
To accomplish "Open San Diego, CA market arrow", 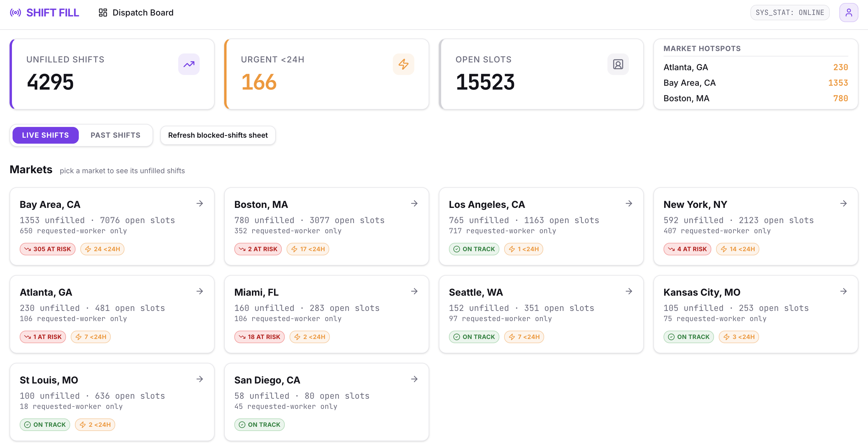I will pyautogui.click(x=415, y=379).
